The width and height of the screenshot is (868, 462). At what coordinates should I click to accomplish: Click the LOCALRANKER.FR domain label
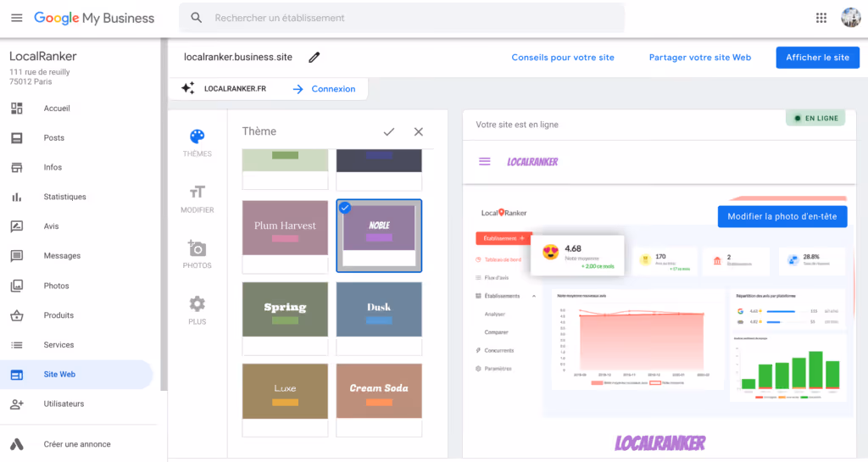pyautogui.click(x=235, y=88)
